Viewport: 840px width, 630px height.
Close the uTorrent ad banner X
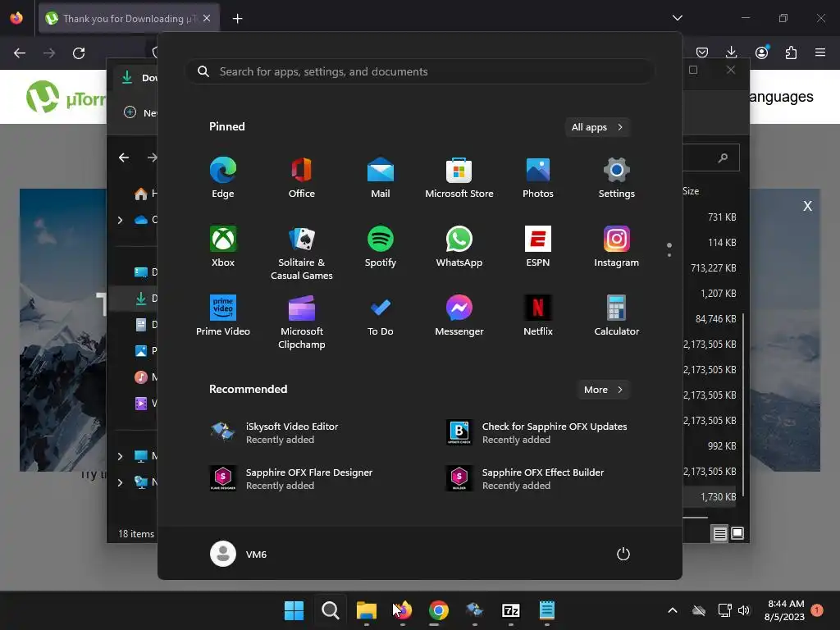point(807,206)
